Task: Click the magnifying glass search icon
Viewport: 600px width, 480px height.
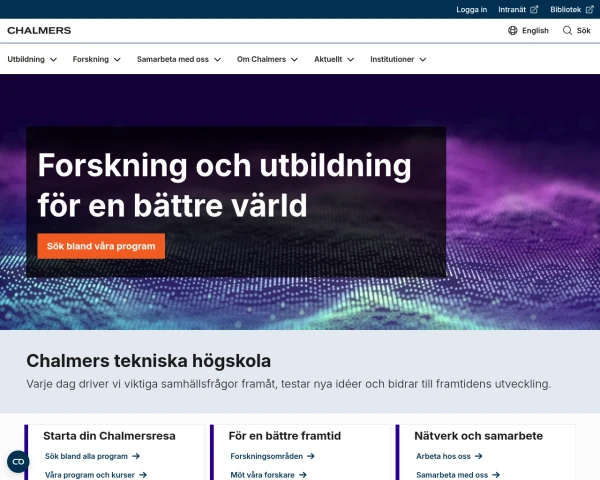Action: (567, 31)
